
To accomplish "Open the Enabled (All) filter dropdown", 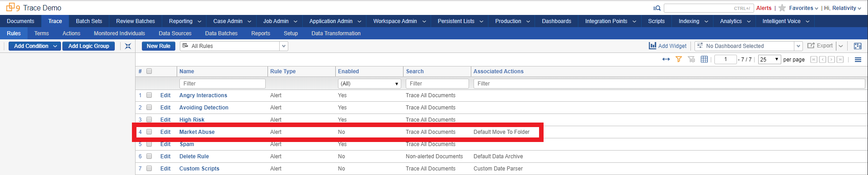I will [x=370, y=84].
